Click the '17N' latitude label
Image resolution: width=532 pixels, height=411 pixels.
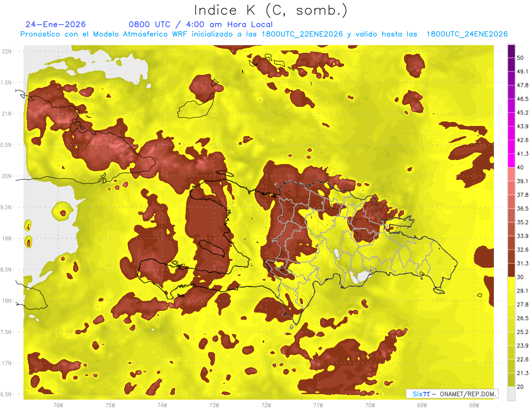[8, 363]
